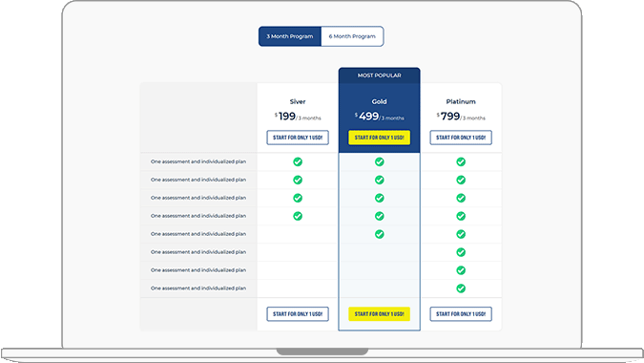Click the 499 price figure
644x363 pixels.
[x=369, y=117]
